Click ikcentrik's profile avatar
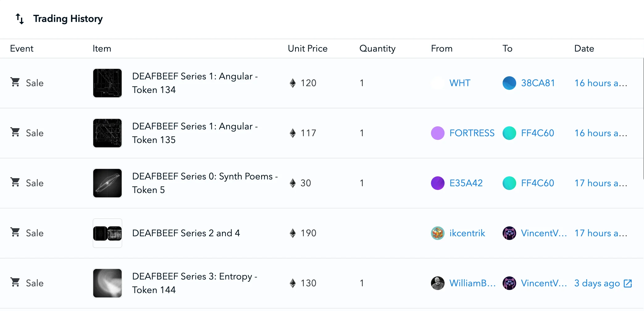The image size is (644, 311). point(437,233)
